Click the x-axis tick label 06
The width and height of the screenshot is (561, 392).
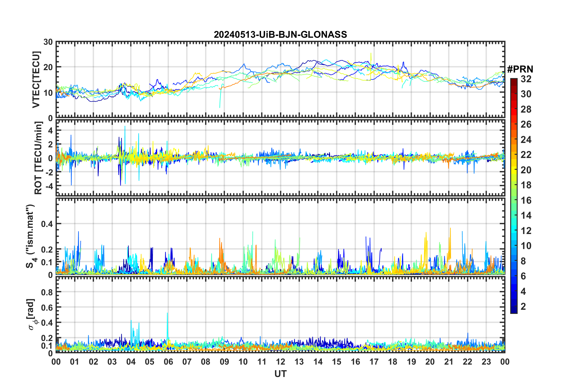(x=168, y=362)
